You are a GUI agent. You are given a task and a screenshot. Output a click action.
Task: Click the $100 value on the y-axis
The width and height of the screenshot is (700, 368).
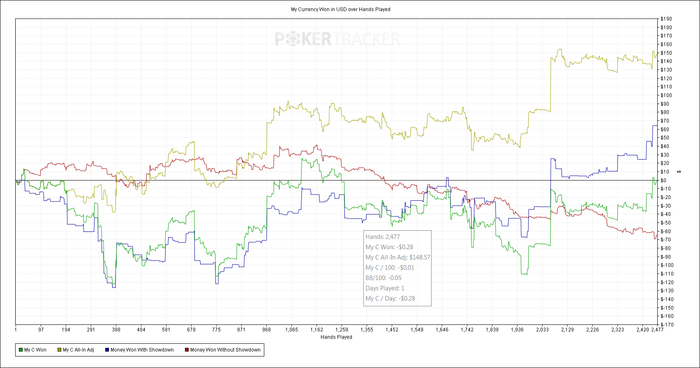666,95
